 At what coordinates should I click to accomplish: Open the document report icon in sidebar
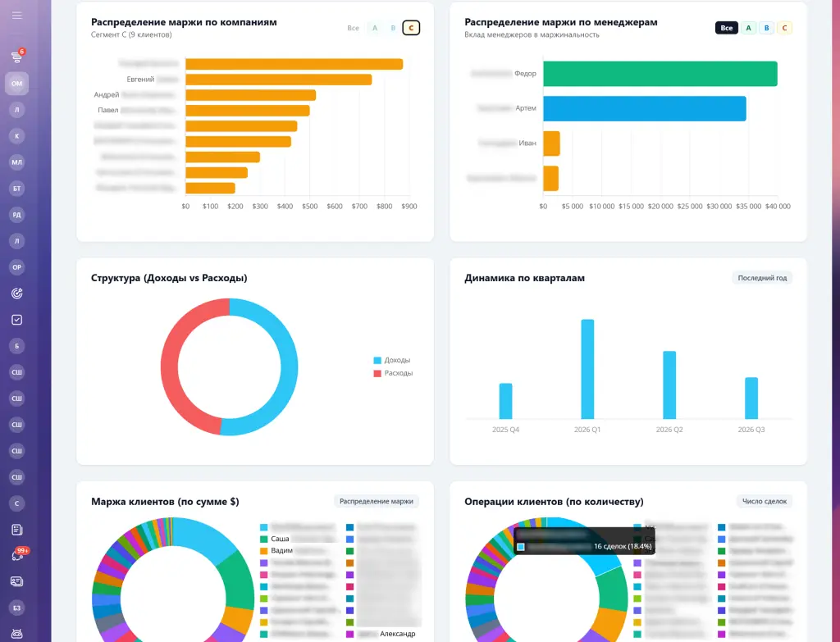pyautogui.click(x=16, y=530)
